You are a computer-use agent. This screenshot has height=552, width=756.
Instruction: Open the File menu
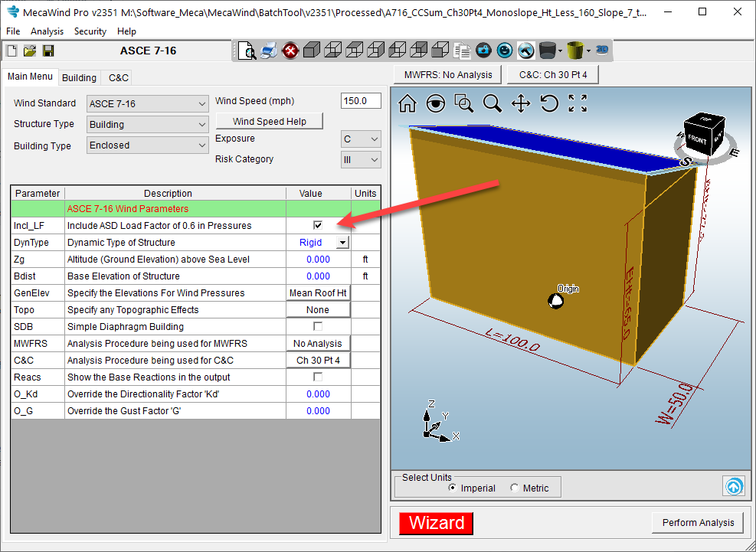[x=13, y=31]
